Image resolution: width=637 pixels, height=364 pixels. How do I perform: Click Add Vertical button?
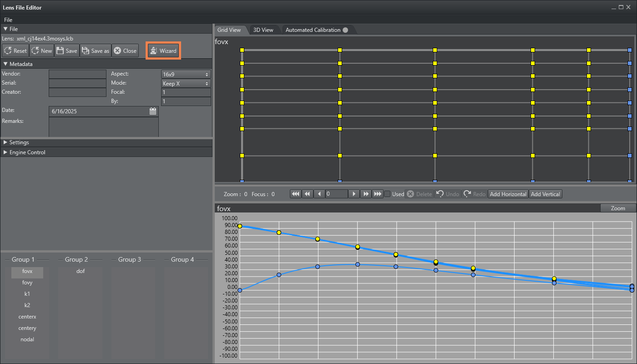[x=545, y=194]
